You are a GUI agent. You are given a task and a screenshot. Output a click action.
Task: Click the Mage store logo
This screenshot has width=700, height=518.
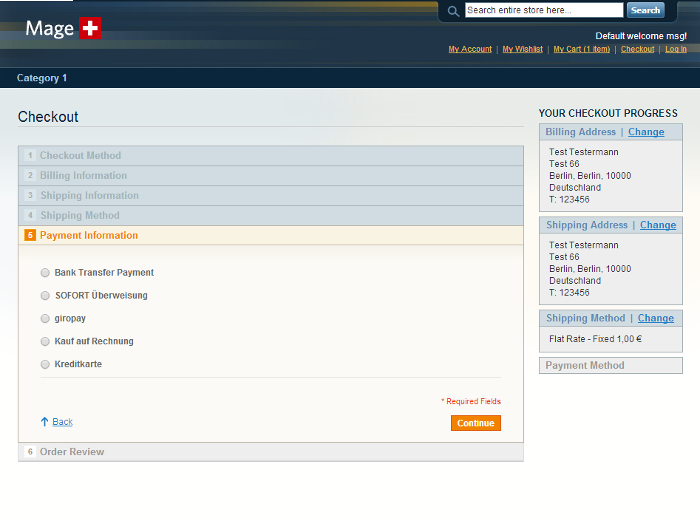[x=63, y=29]
